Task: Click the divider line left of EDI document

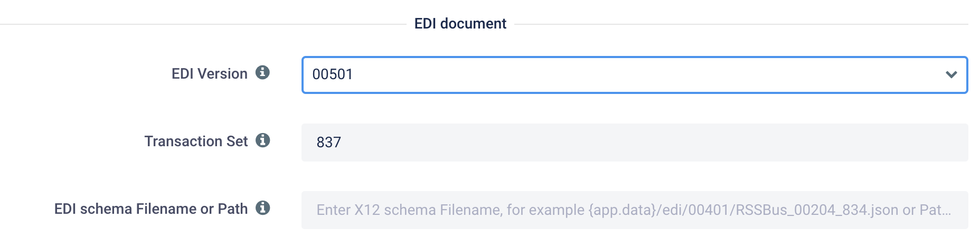Action: coord(203,24)
